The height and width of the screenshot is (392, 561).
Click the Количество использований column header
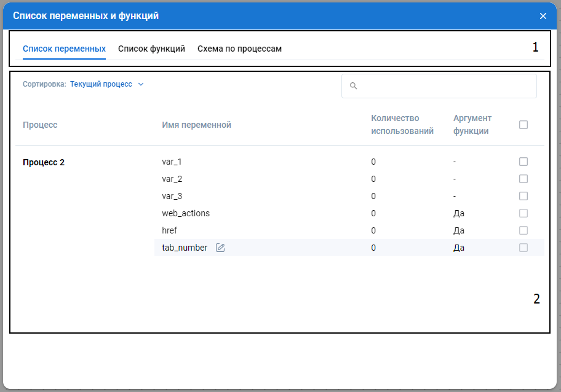coord(402,125)
